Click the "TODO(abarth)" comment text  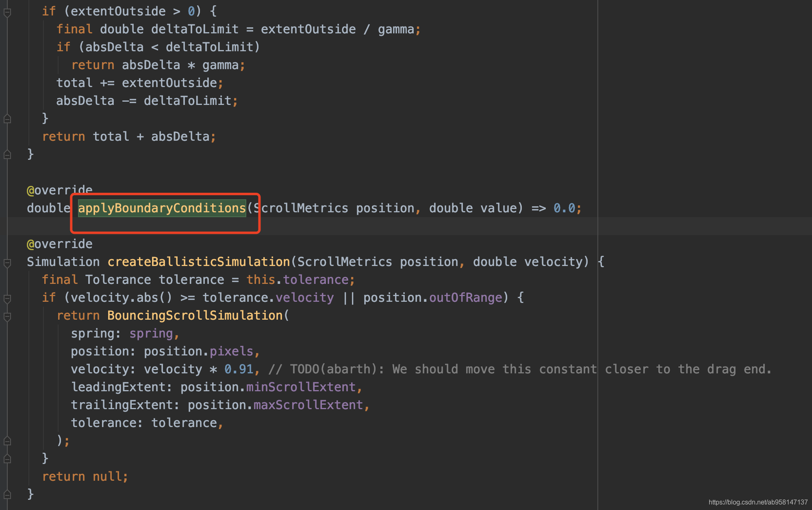[337, 368]
